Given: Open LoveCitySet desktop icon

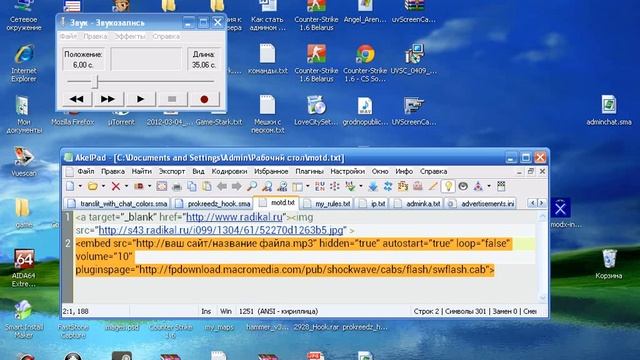Looking at the screenshot, I should click(x=316, y=110).
